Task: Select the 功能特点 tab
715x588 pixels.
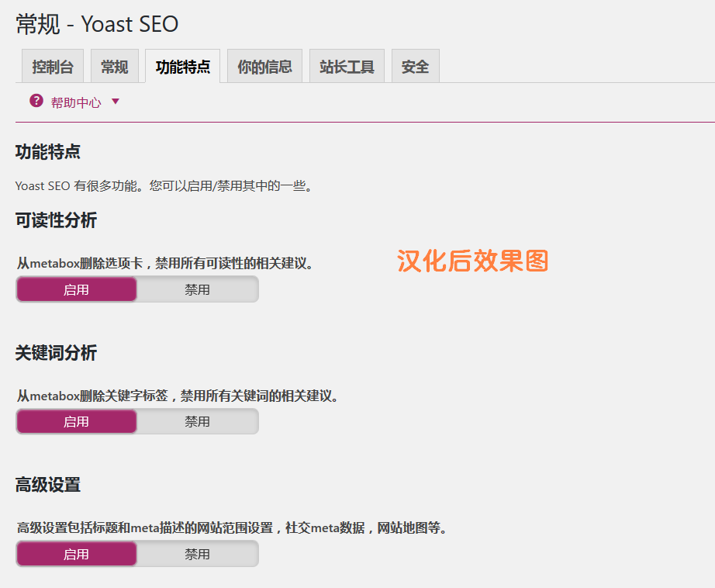Action: (x=182, y=67)
